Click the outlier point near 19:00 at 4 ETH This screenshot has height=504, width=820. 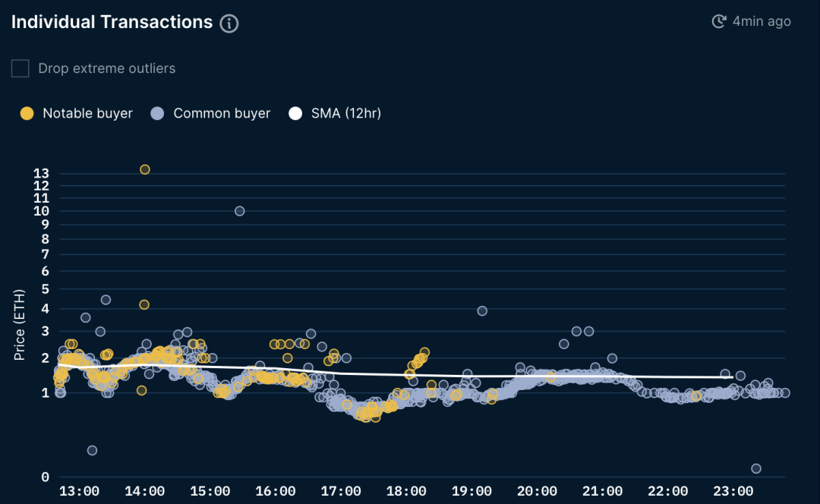[482, 311]
